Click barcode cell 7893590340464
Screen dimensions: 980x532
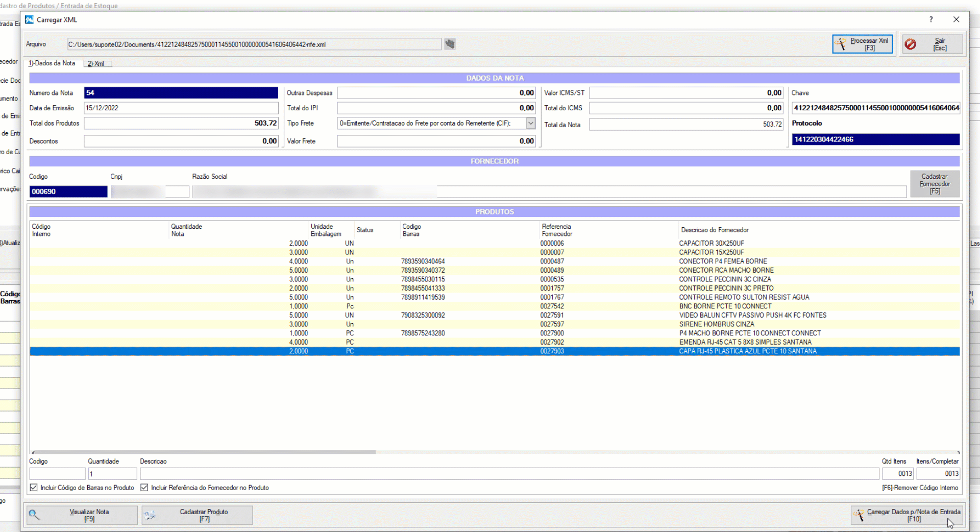[423, 261]
